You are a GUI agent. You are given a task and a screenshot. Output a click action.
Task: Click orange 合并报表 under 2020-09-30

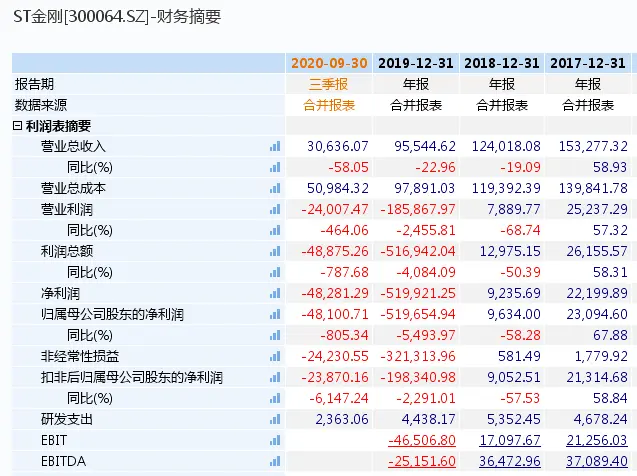tap(329, 105)
